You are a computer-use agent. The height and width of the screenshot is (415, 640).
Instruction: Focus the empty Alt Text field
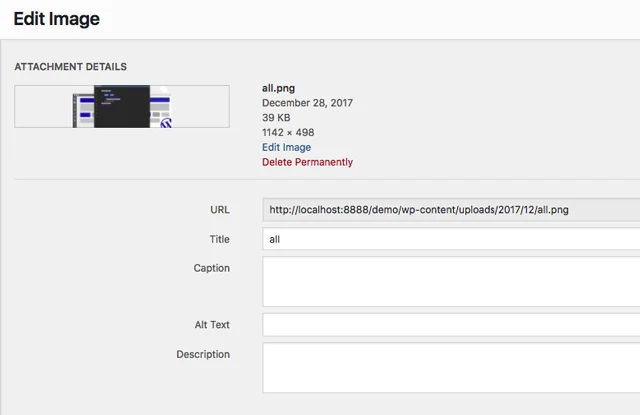(x=450, y=325)
